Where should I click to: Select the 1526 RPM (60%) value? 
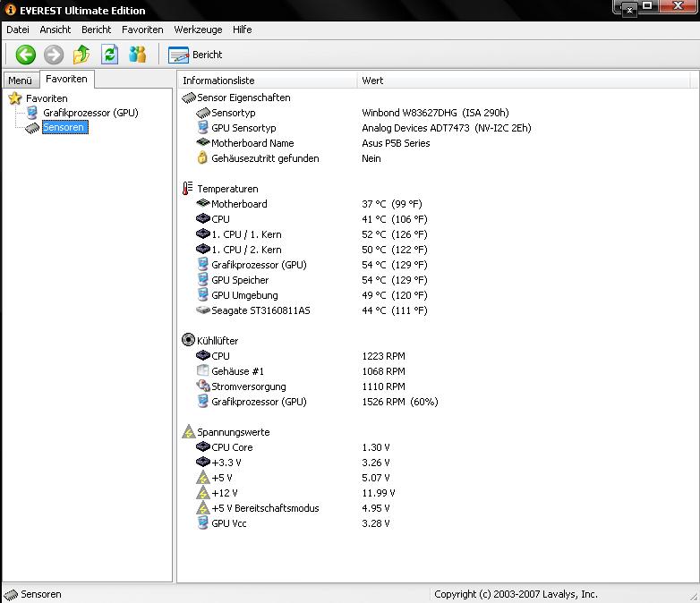click(400, 402)
